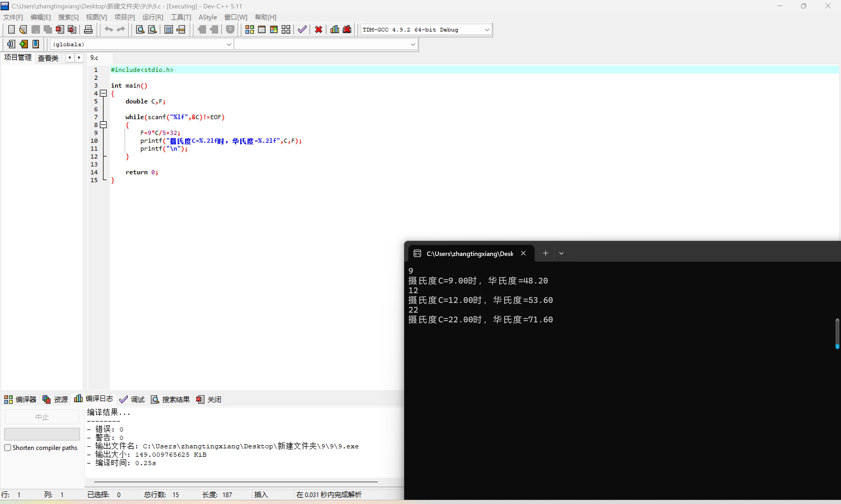The height and width of the screenshot is (504, 841).
Task: Expand the (globals) scope dropdown
Action: (229, 44)
